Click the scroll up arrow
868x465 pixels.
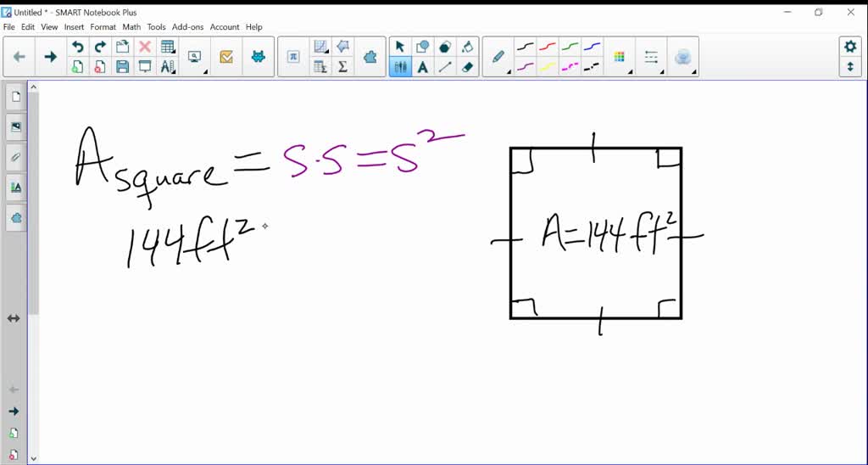pyautogui.click(x=33, y=87)
